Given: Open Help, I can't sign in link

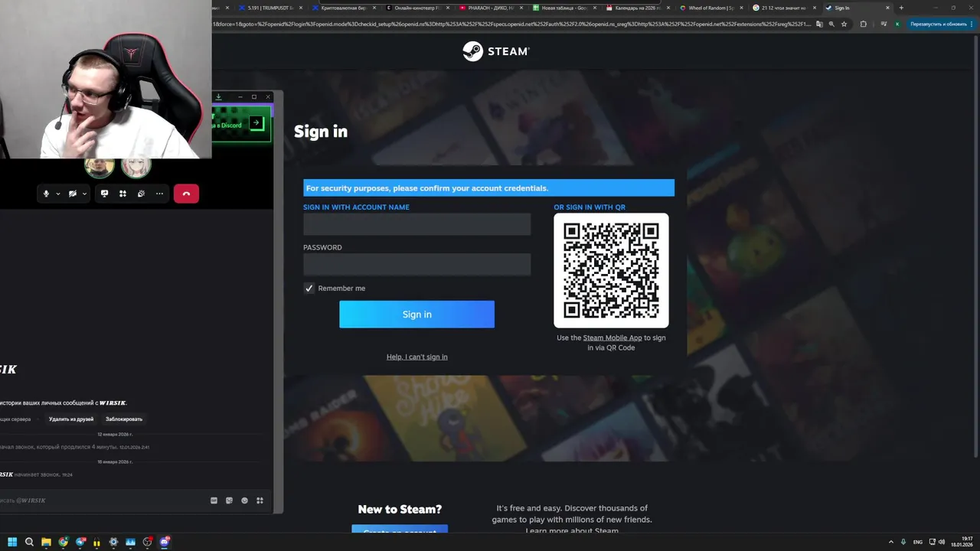Looking at the screenshot, I should click(416, 357).
